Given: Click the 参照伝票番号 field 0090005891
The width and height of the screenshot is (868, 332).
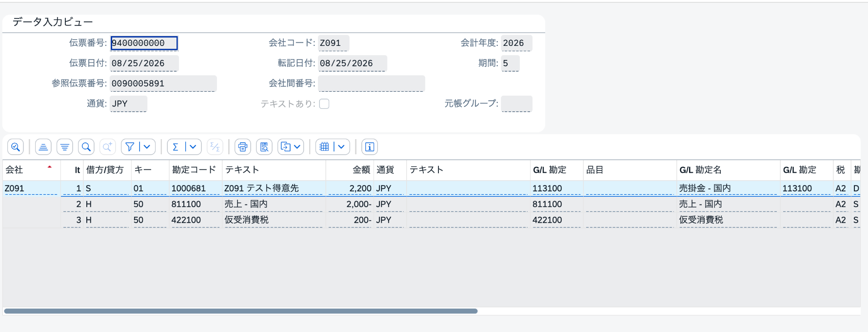Looking at the screenshot, I should tap(163, 83).
